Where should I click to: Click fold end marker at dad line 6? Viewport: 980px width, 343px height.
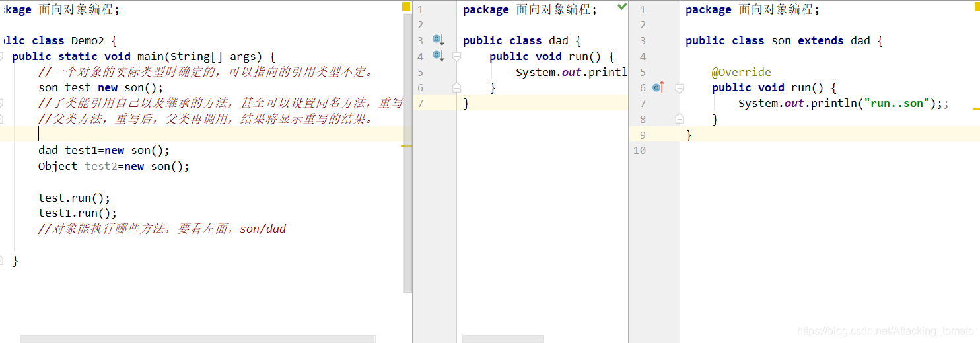point(456,87)
